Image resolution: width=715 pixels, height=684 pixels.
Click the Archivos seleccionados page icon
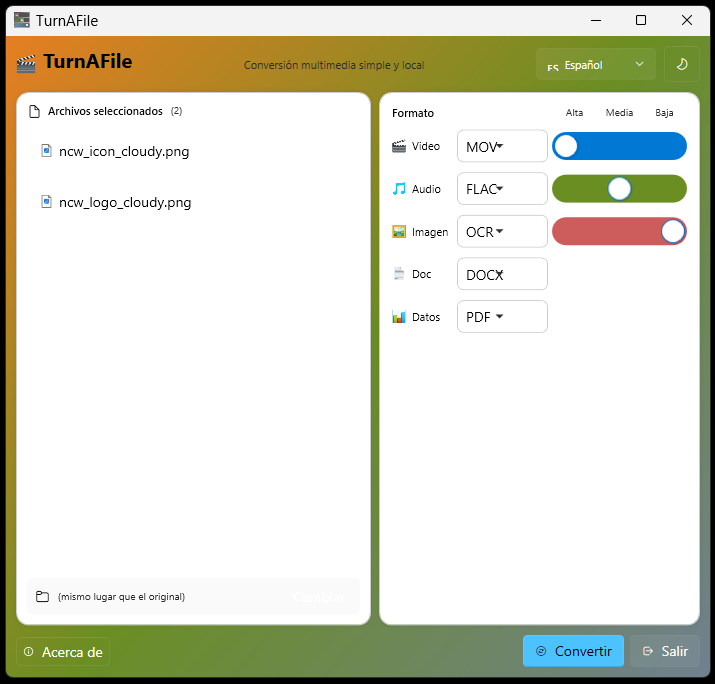click(34, 111)
